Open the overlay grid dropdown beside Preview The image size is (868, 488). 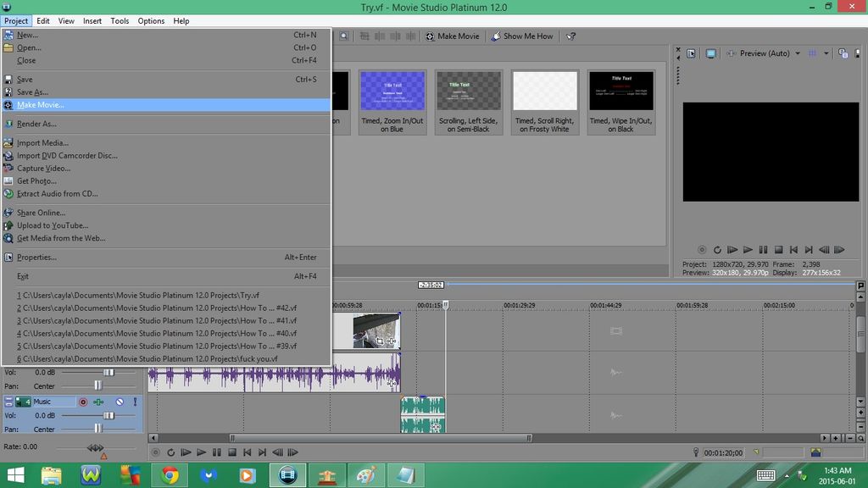click(x=826, y=53)
